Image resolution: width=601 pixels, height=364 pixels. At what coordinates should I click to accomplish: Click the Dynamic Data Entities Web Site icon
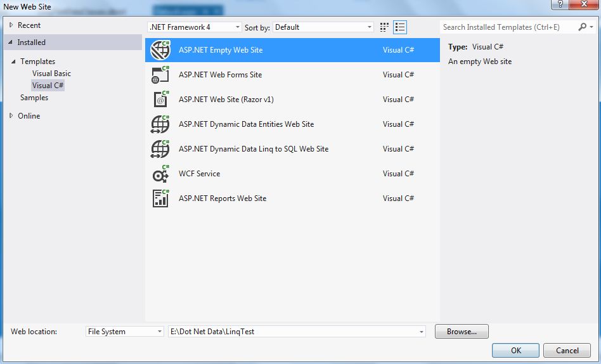(x=160, y=124)
